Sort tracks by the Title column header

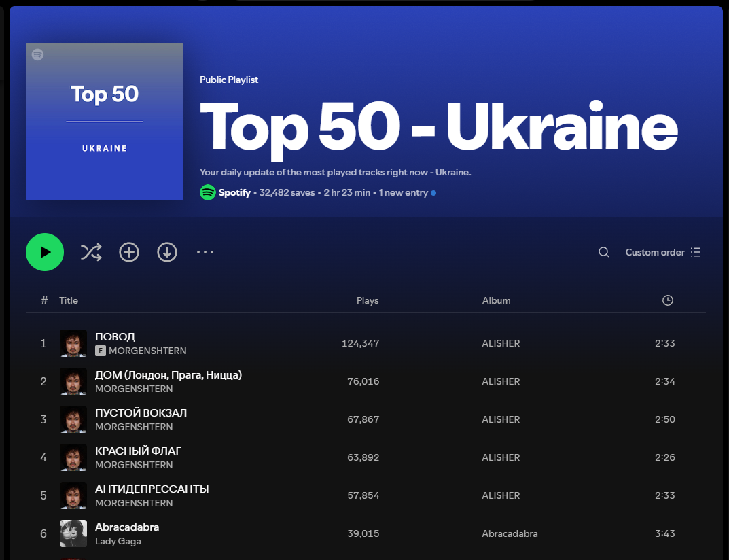click(x=69, y=300)
